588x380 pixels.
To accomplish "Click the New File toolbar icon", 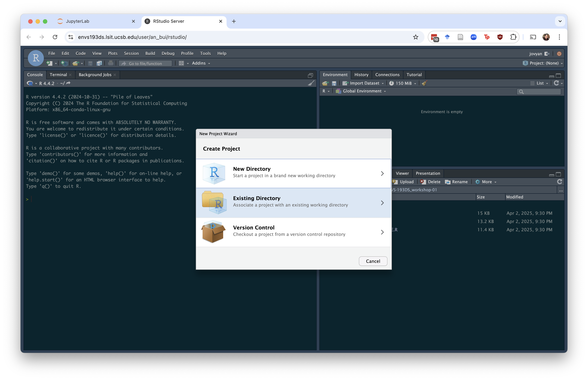I will coord(49,63).
